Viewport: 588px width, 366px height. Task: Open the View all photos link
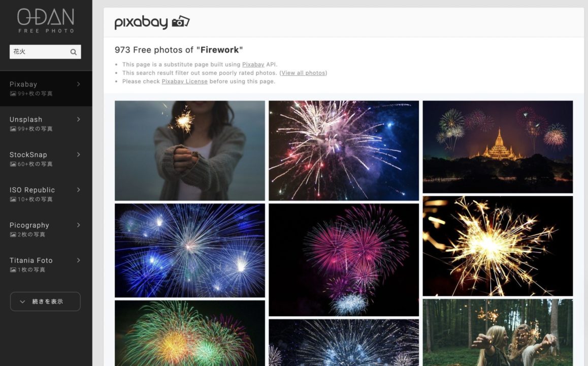(303, 73)
